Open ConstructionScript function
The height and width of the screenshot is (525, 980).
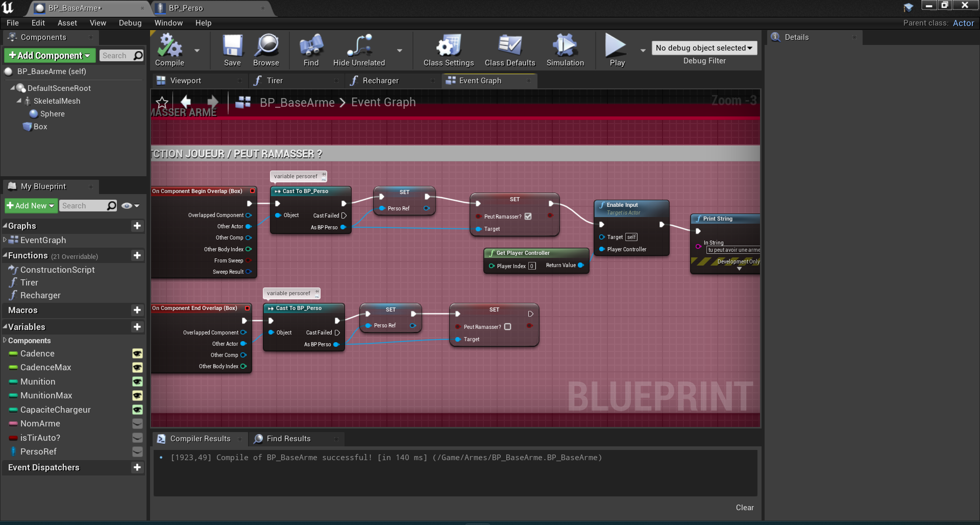(x=57, y=270)
